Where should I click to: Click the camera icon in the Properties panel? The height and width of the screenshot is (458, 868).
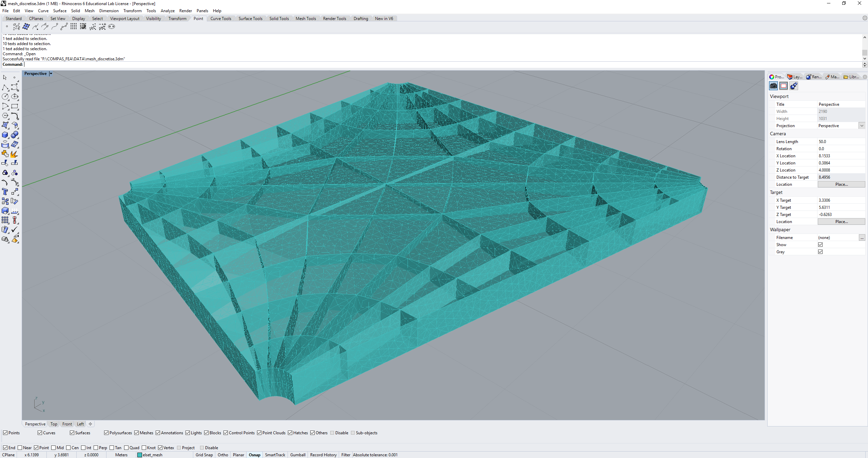point(773,86)
